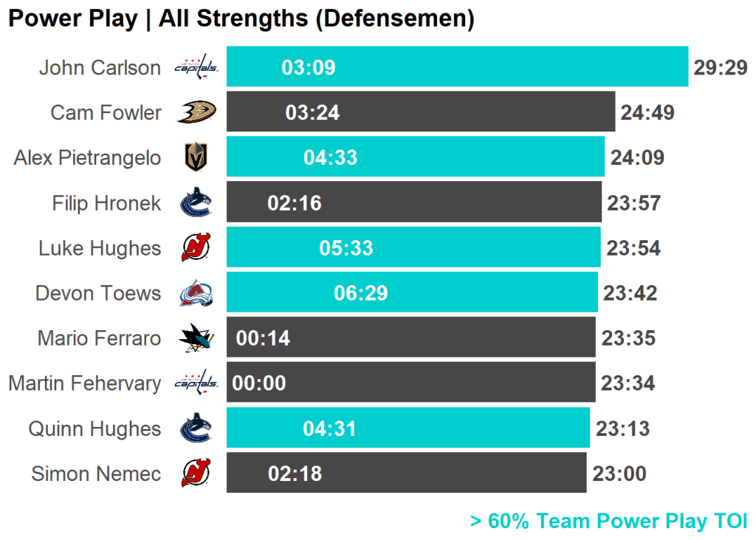Click Cam Fowler's dark gray bar
Image resolution: width=756 pixels, height=540 pixels.
(x=458, y=112)
